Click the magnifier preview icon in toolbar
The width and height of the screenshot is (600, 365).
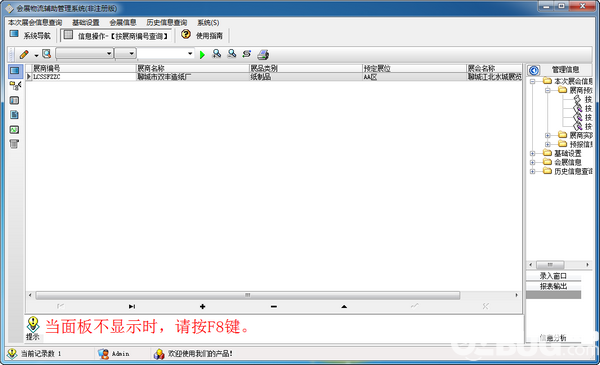coord(47,54)
